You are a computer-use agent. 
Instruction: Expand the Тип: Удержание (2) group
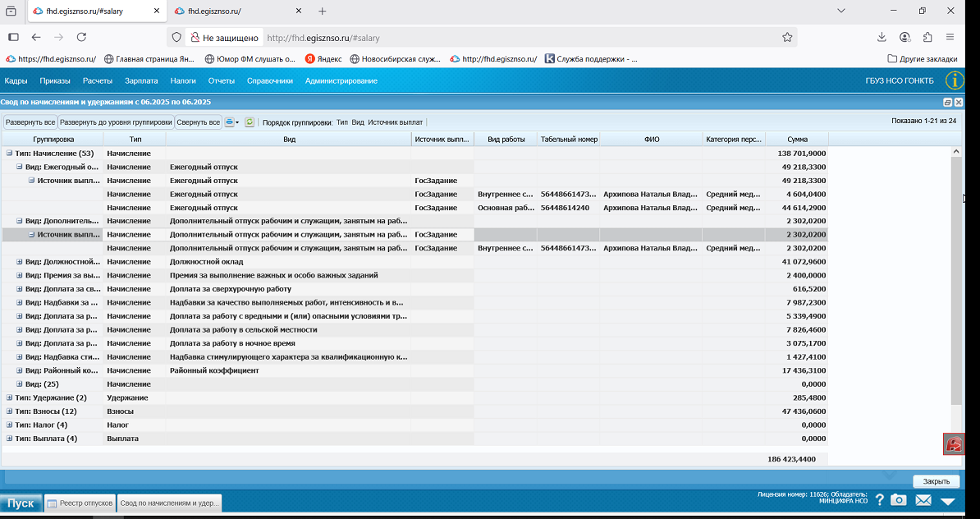[9, 397]
